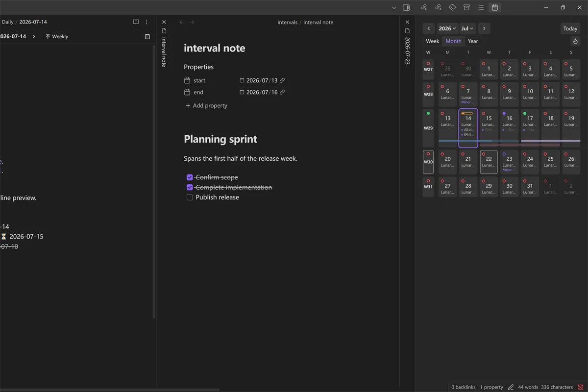Open the backlinks panel icon
Viewport: 588px width, 392px height.
424,7
